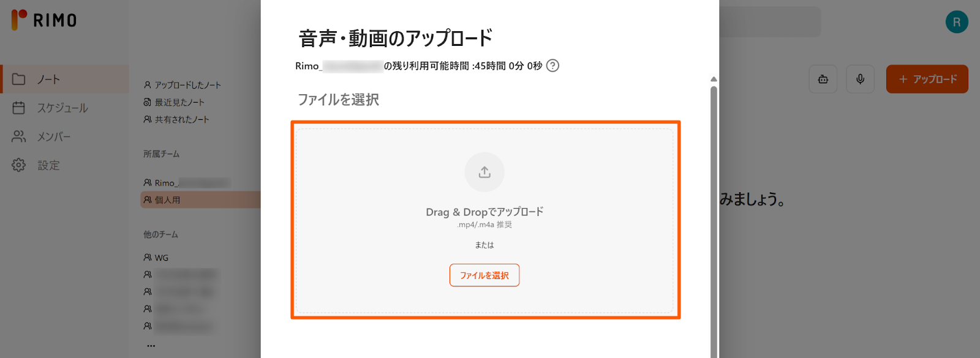This screenshot has width=980, height=358.
Task: Select 最近見たノート in the list
Action: tap(179, 102)
